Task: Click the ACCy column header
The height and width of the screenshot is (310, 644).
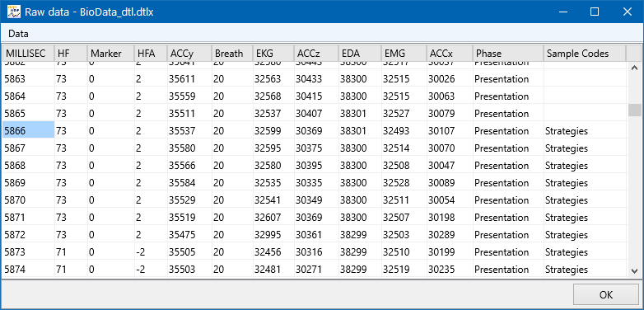Action: click(x=189, y=54)
